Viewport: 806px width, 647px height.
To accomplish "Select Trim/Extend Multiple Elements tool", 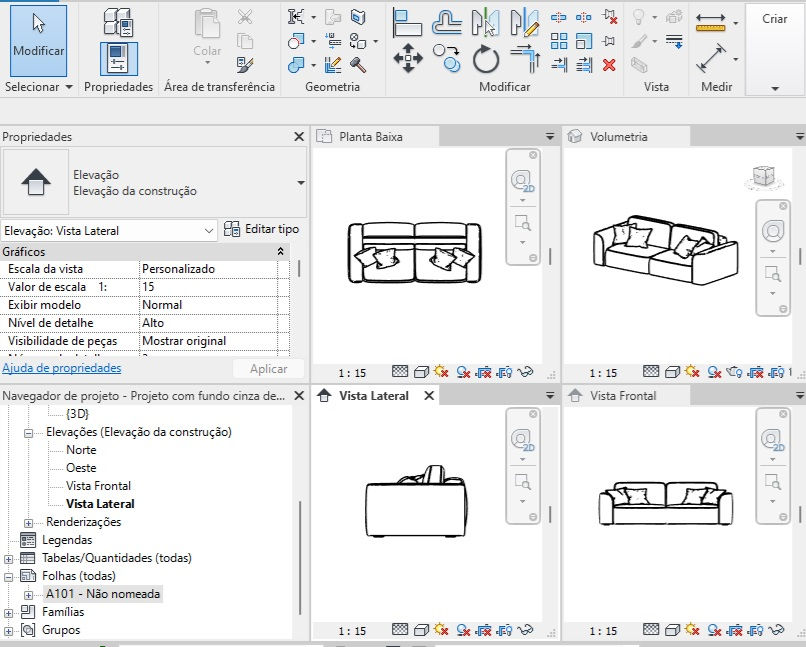I will click(583, 65).
